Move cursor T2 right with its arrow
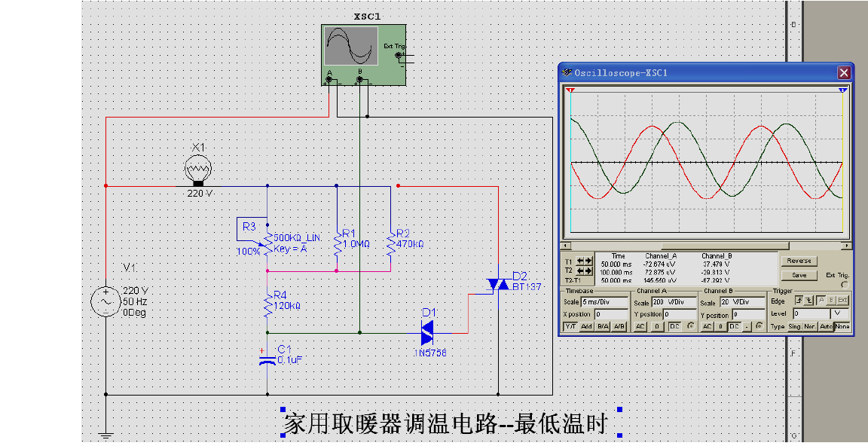Screen dimensions: 868x446 click(x=588, y=271)
